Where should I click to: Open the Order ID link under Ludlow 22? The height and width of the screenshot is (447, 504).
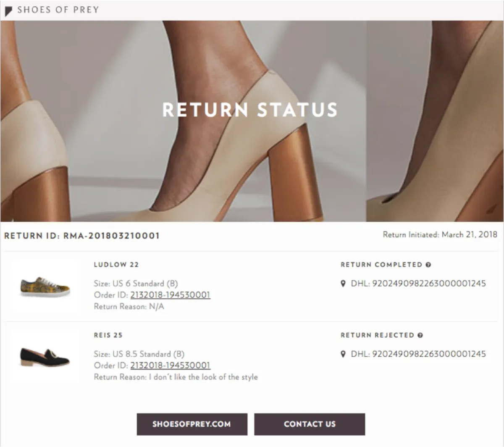coord(170,295)
